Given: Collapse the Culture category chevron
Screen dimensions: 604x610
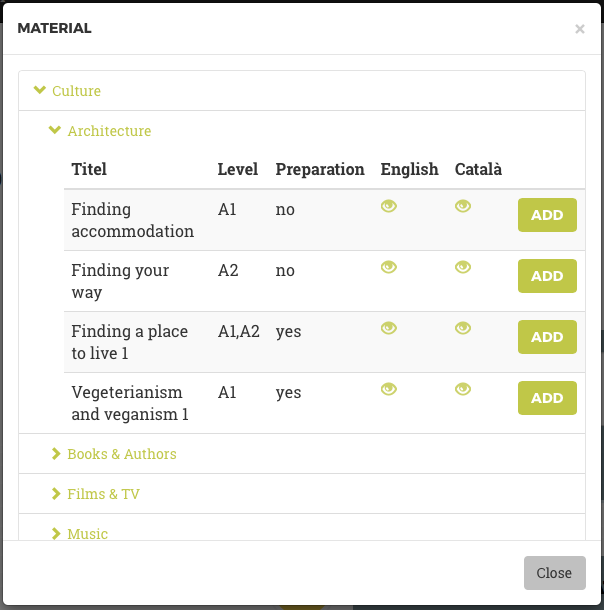Looking at the screenshot, I should point(40,90).
